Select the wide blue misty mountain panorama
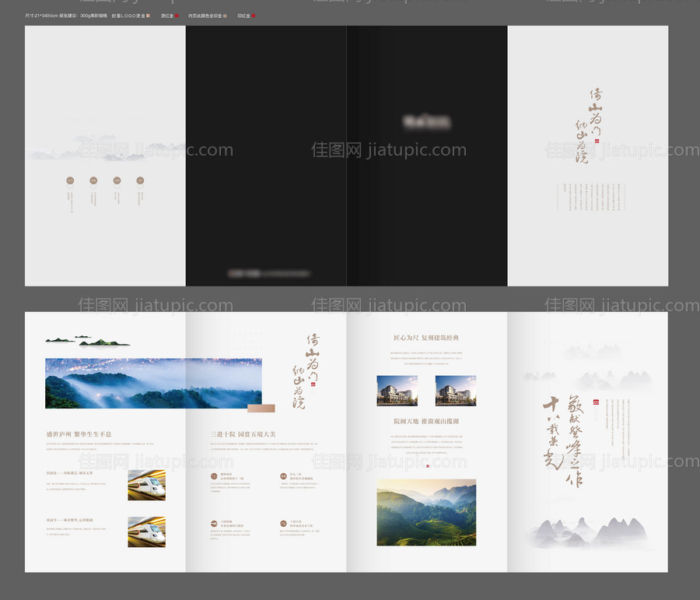The image size is (700, 600). click(x=153, y=383)
